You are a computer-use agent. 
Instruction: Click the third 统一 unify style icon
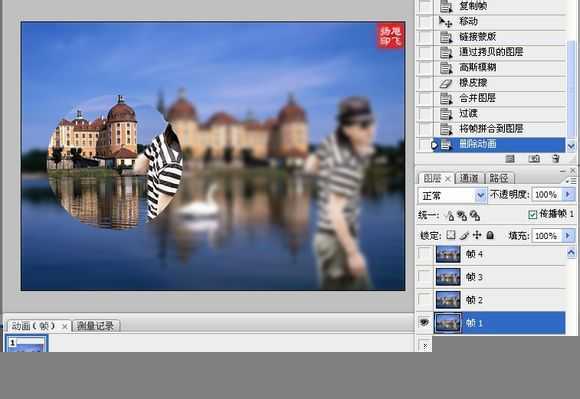(x=475, y=215)
